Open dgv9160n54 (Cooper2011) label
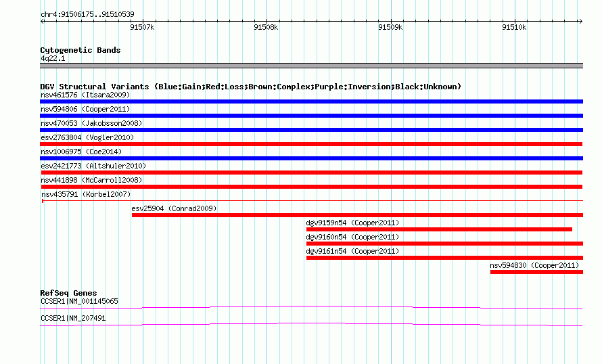Screen dimensions: 602x364 (x=352, y=237)
